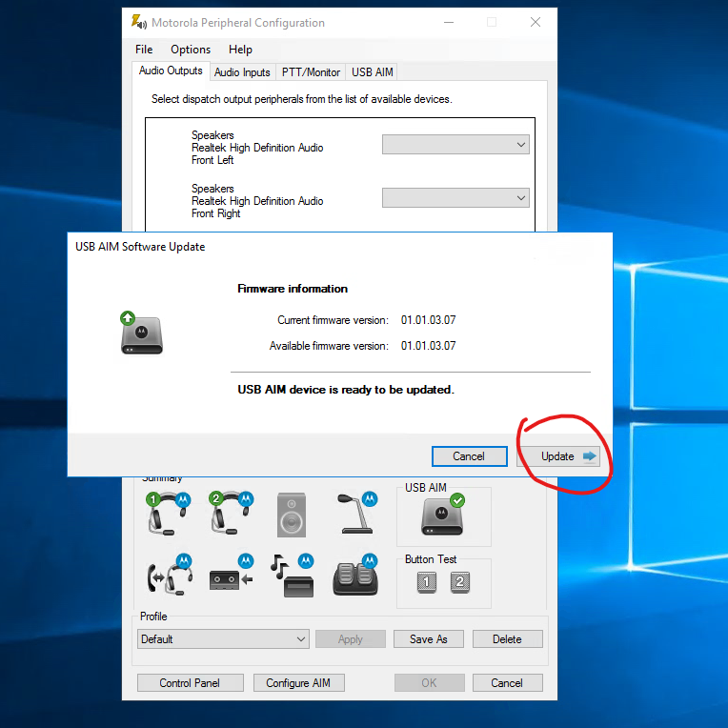Viewport: 728px width, 728px height.
Task: Click 'USB AIM device is ready to be updated' text
Action: coord(346,390)
